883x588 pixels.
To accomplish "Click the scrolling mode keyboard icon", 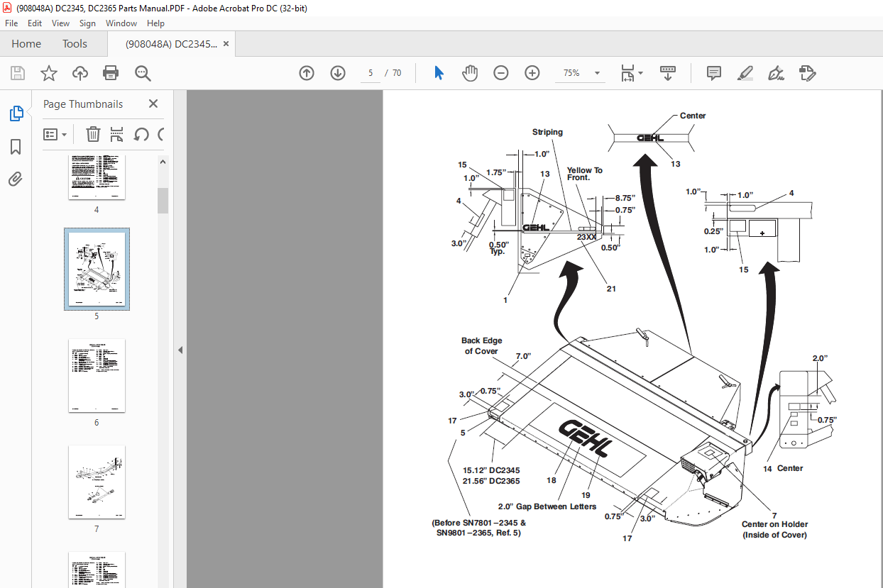I will (x=667, y=73).
